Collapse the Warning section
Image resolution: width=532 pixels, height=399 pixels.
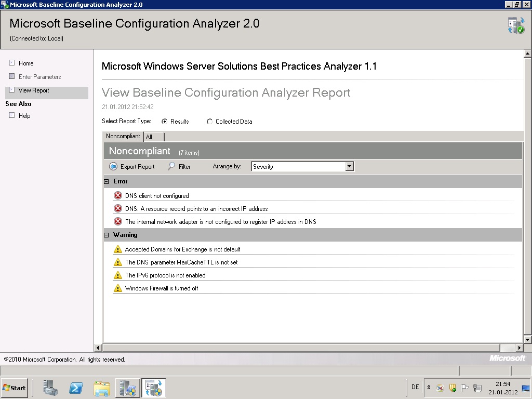coord(107,235)
